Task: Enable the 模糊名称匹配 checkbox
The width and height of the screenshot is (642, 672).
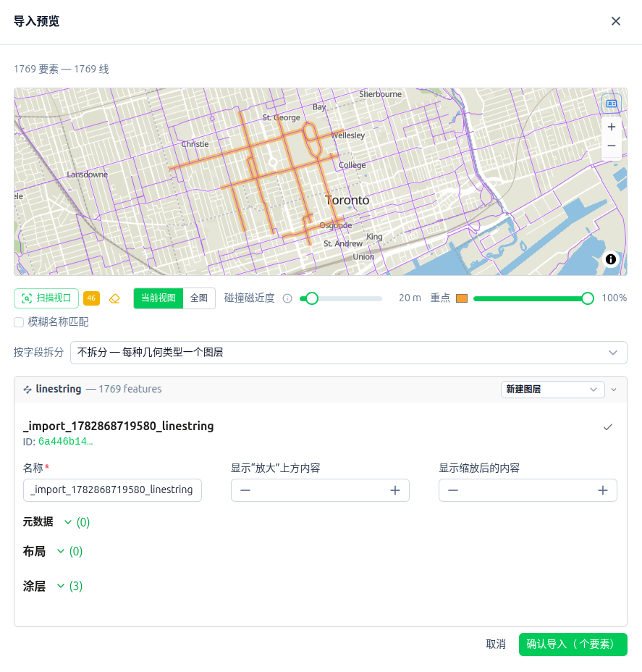Action: (19, 322)
